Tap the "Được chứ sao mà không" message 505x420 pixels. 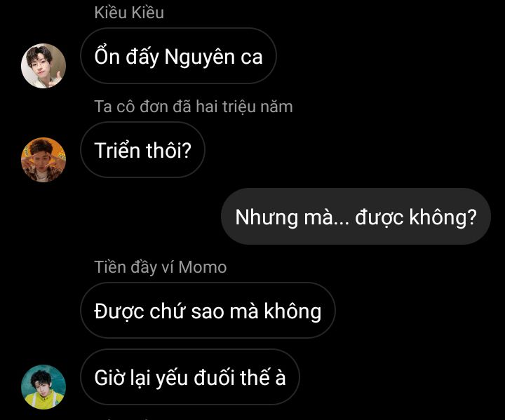pyautogui.click(x=208, y=311)
